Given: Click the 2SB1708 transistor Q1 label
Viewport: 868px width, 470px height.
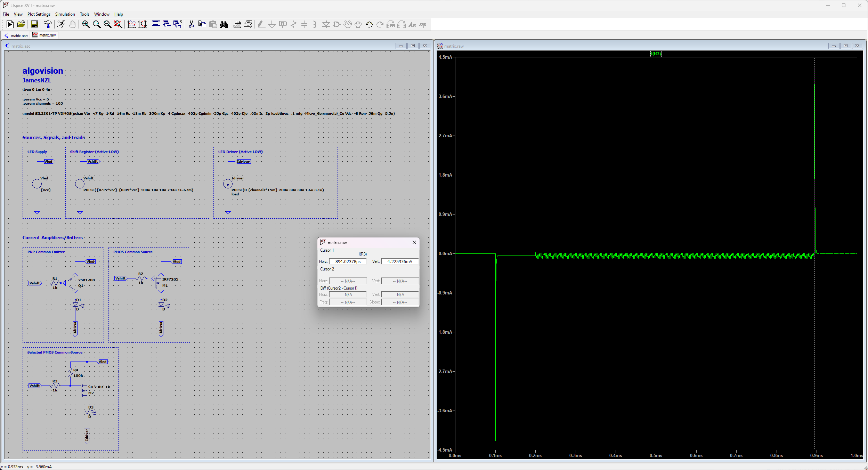Looking at the screenshot, I should (86, 280).
